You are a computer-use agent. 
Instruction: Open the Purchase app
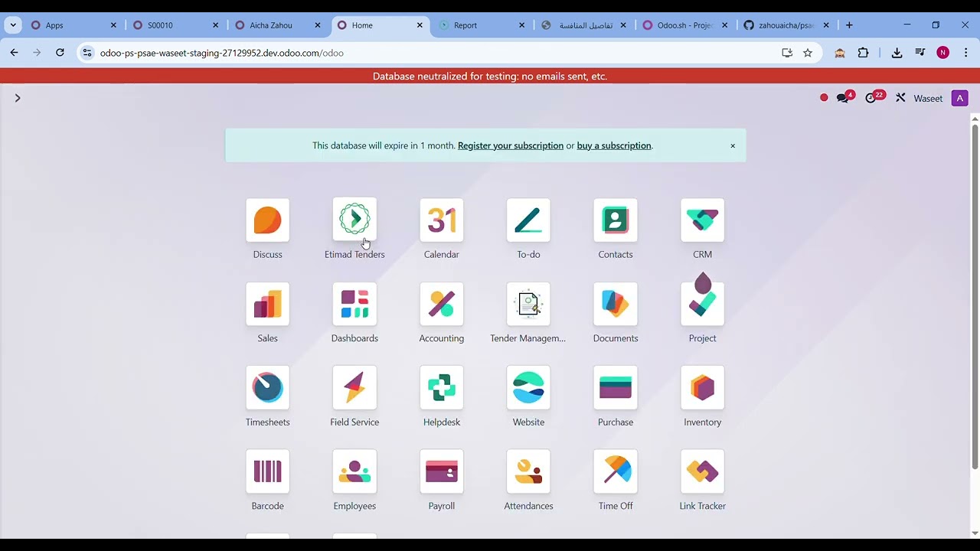pyautogui.click(x=616, y=388)
